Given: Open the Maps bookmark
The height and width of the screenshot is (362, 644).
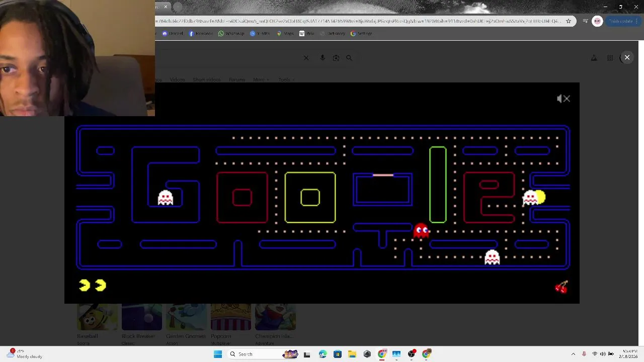Looking at the screenshot, I should (x=285, y=34).
